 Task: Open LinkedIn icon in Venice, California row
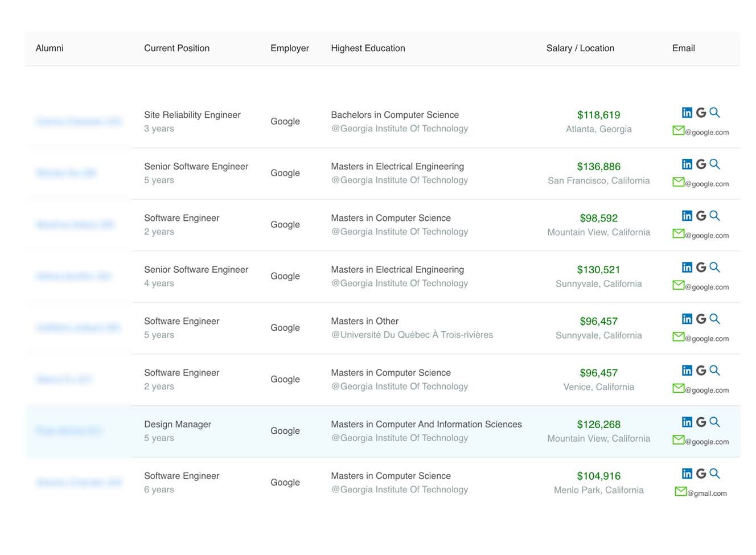687,371
